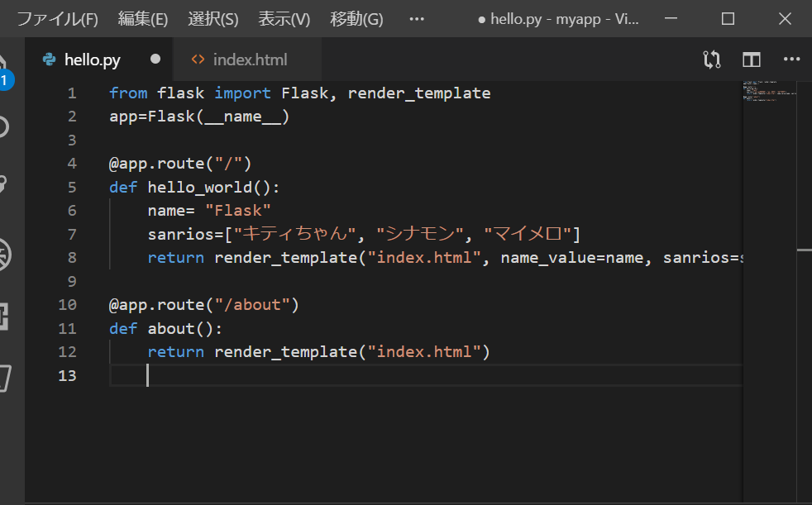
Task: Expand the hidden menu items ellipsis in the menu bar
Action: 417,19
